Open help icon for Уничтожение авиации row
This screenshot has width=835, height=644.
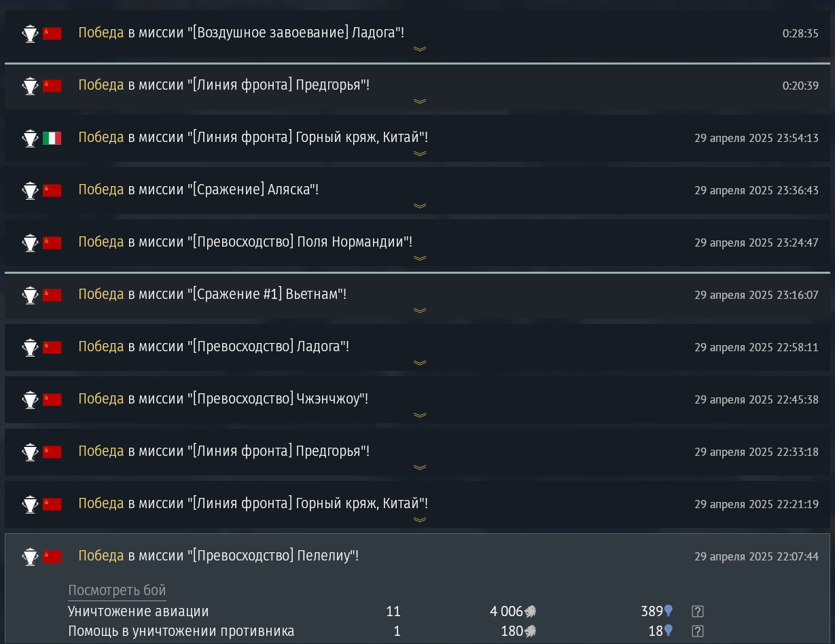pyautogui.click(x=697, y=611)
